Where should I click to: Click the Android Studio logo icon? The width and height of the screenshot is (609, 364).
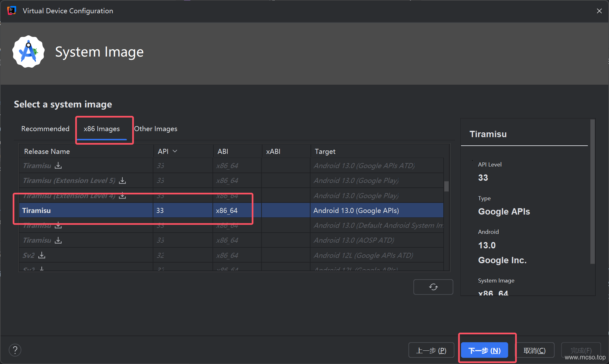[28, 52]
